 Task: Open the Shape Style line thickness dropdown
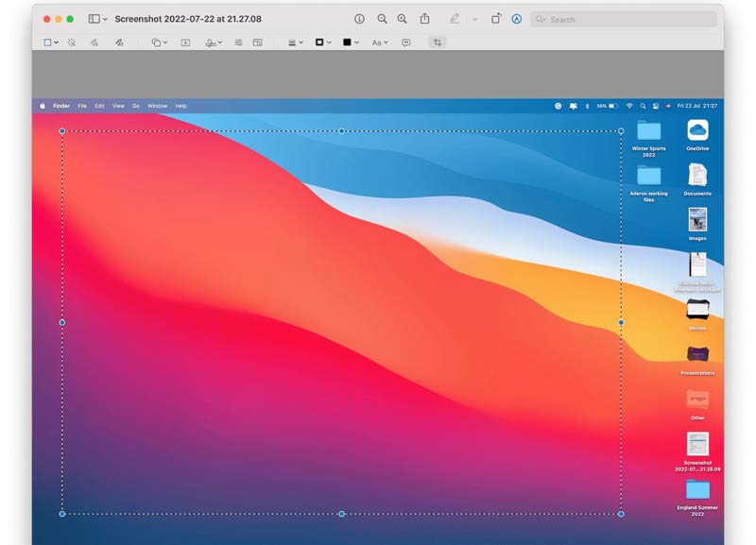coord(296,43)
